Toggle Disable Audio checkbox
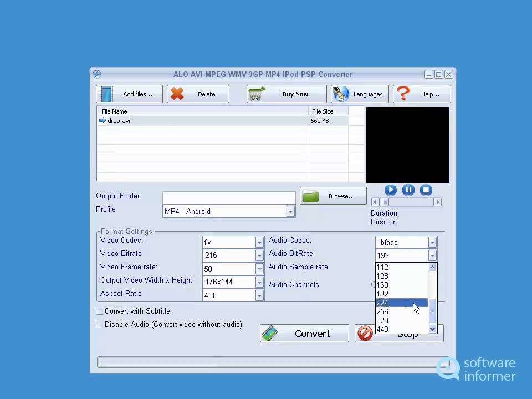Screen dimensions: 532x399 [x=99, y=324]
